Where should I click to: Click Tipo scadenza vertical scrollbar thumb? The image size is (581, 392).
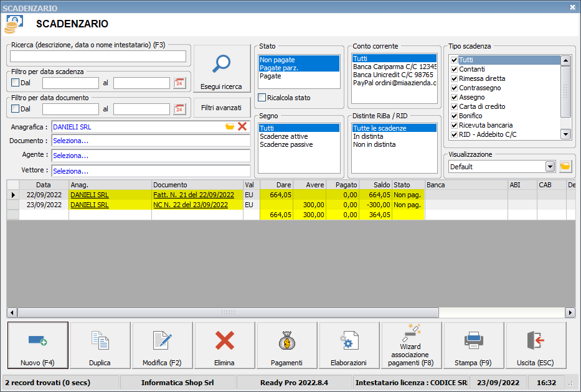pyautogui.click(x=565, y=91)
